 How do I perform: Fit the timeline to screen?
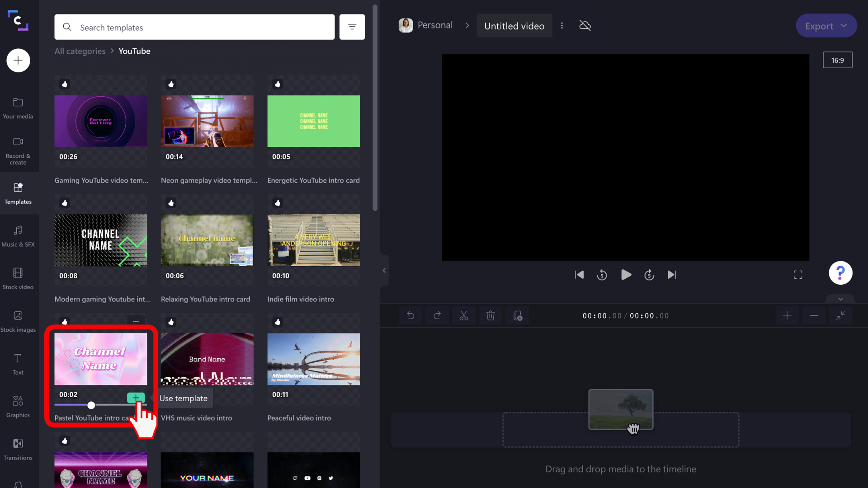point(840,315)
